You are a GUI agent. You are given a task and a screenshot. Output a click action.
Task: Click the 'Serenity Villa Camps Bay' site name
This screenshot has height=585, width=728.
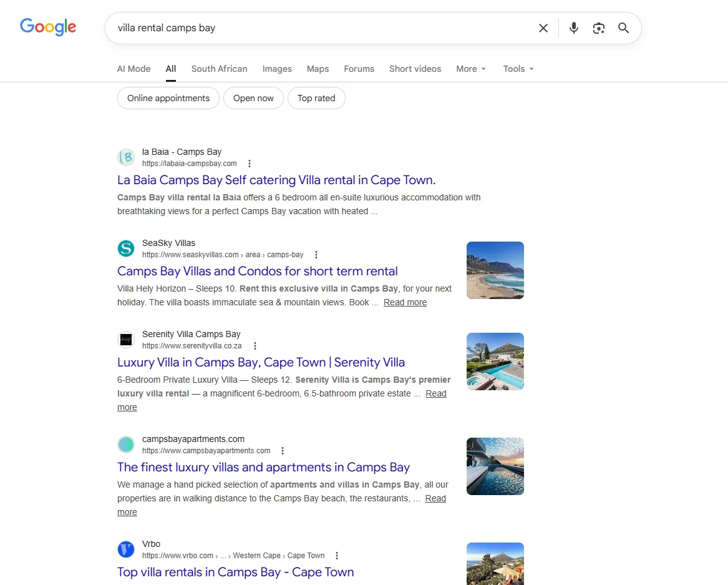[192, 334]
